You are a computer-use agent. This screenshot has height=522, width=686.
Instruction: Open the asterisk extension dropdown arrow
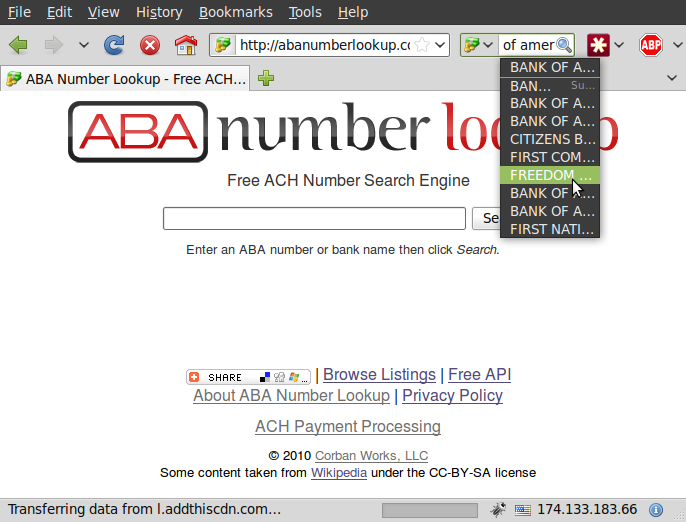coord(619,45)
